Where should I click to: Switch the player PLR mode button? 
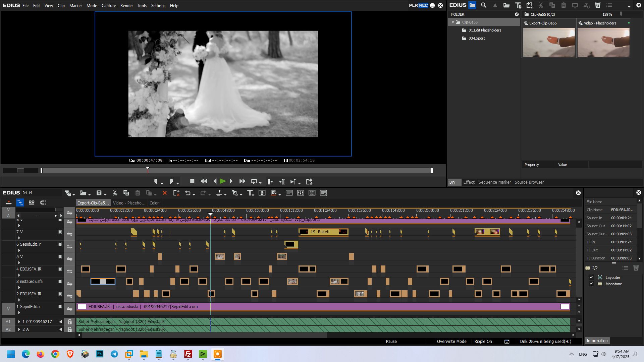click(x=413, y=5)
